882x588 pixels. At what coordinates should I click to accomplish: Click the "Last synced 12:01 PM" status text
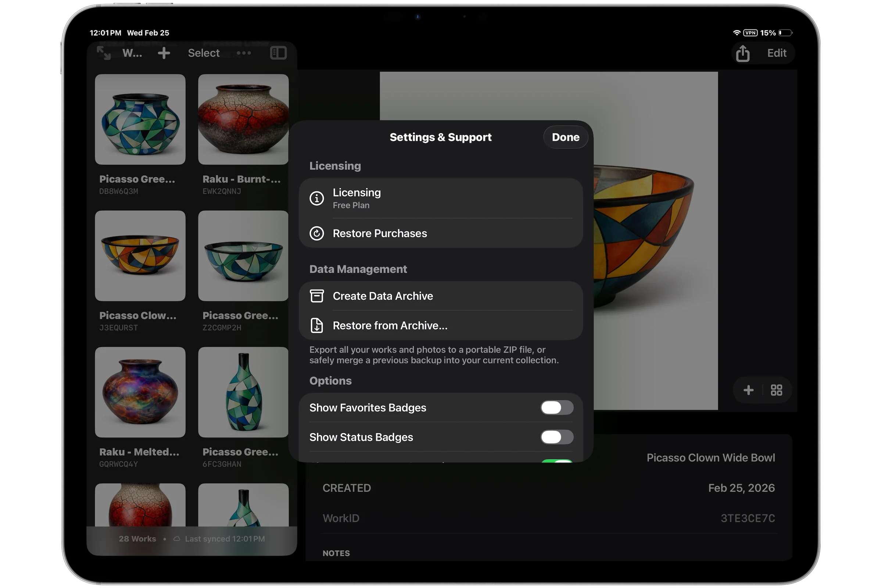pyautogui.click(x=225, y=539)
